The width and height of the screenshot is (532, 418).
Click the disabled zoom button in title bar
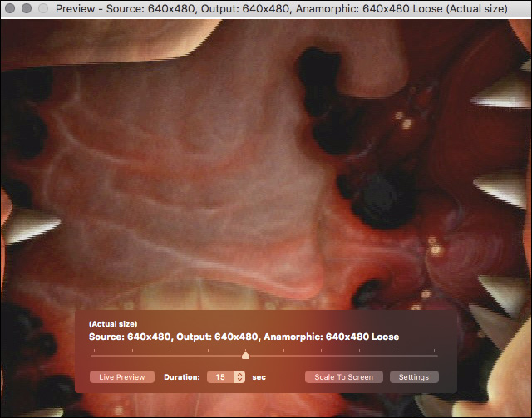click(x=43, y=8)
